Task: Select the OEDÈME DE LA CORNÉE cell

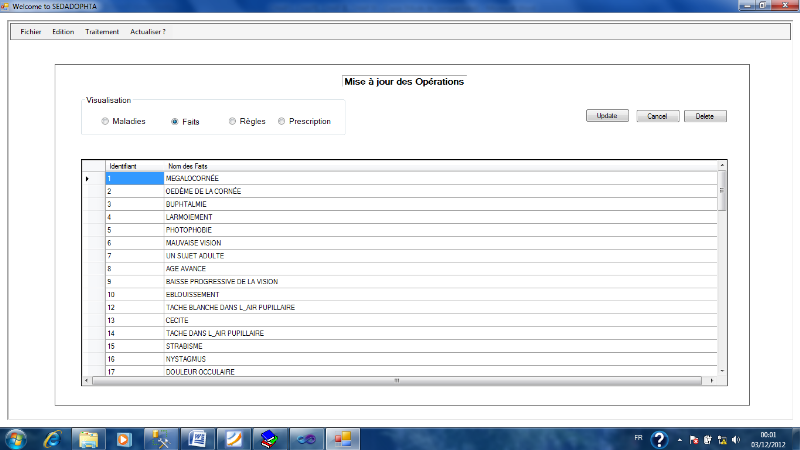Action: (x=441, y=191)
